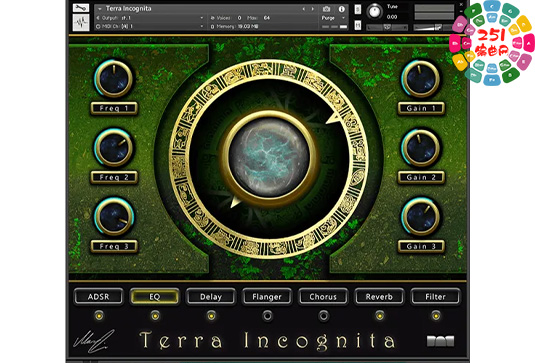Click the Tune knob
535x363 pixels.
tap(374, 12)
